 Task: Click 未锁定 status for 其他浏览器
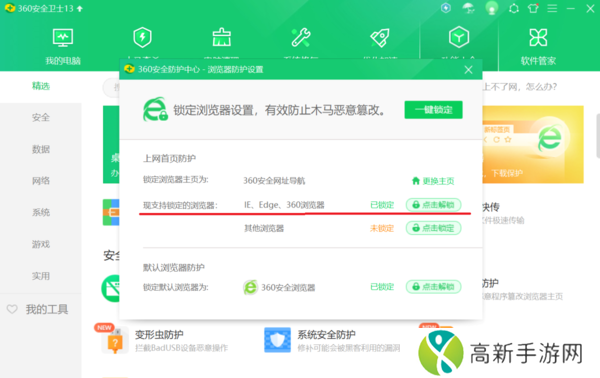coord(382,228)
